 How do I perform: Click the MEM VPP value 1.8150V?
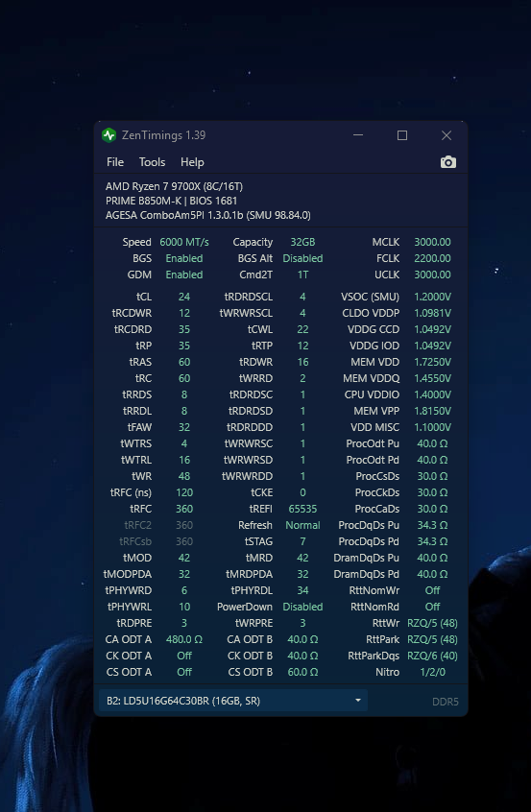click(x=432, y=411)
